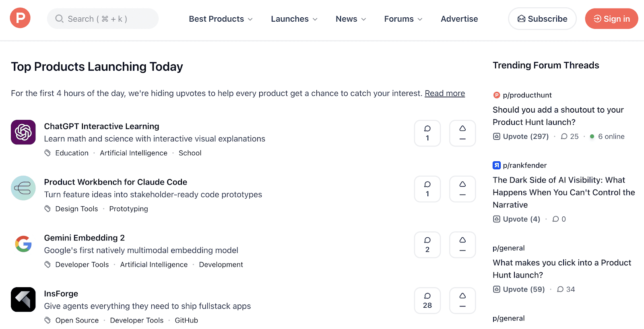Open the ChatGPT Interactive Learning product icon
Image resolution: width=644 pixels, height=329 pixels.
[x=23, y=132]
